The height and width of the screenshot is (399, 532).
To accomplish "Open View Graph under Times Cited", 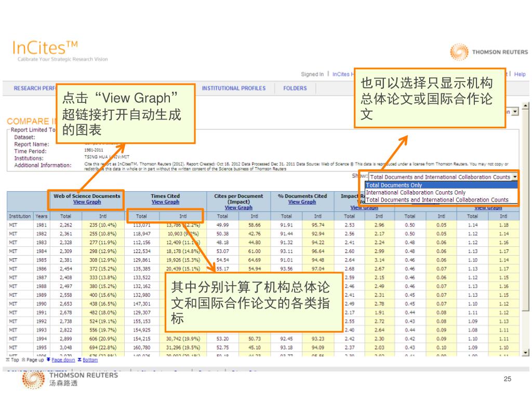I will click(x=165, y=202).
